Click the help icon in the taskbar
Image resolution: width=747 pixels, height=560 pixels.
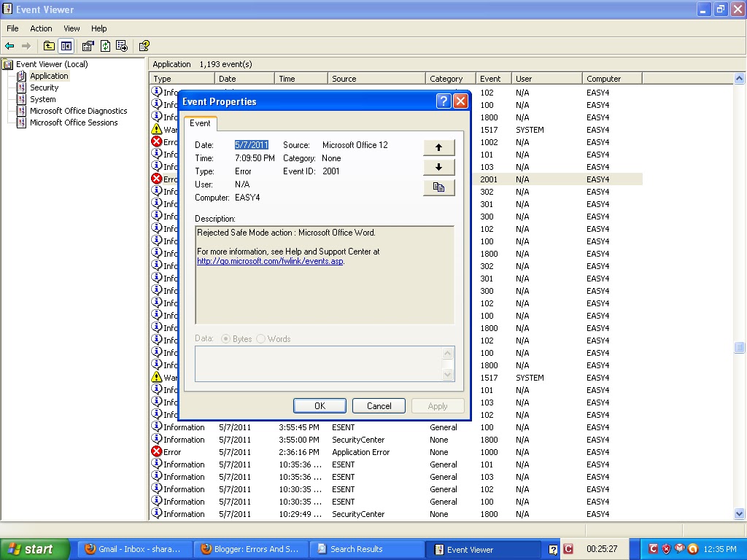(553, 550)
